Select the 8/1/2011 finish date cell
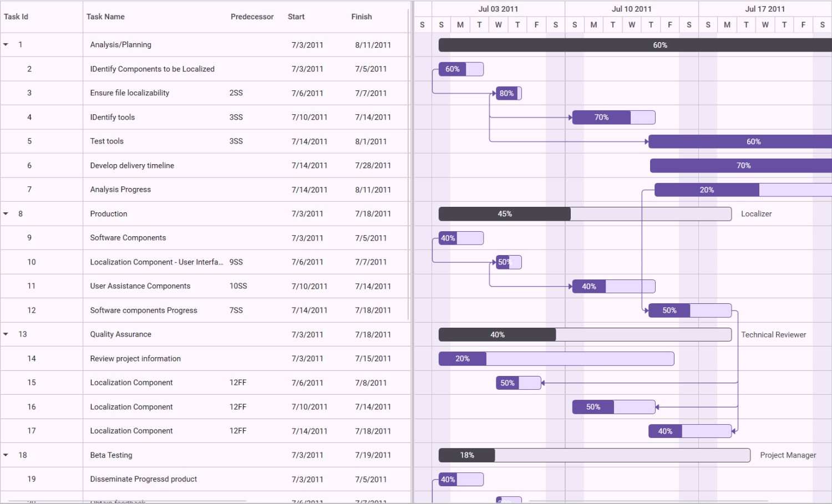The image size is (832, 504). click(x=371, y=141)
